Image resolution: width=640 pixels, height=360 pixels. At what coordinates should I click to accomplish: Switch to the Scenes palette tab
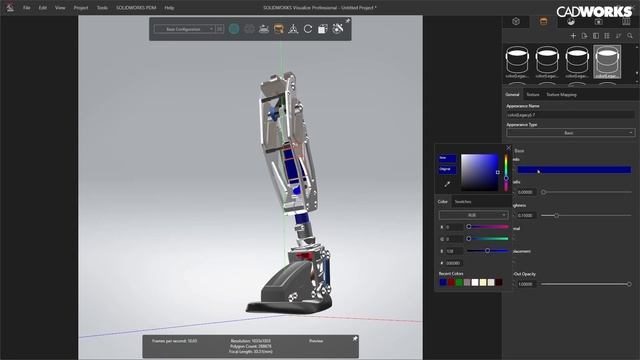tap(571, 22)
